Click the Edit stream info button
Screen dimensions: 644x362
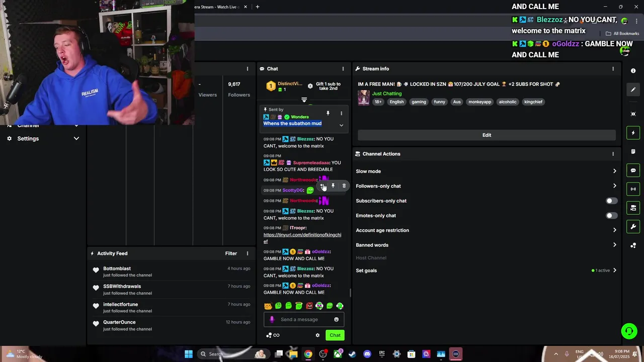click(487, 135)
